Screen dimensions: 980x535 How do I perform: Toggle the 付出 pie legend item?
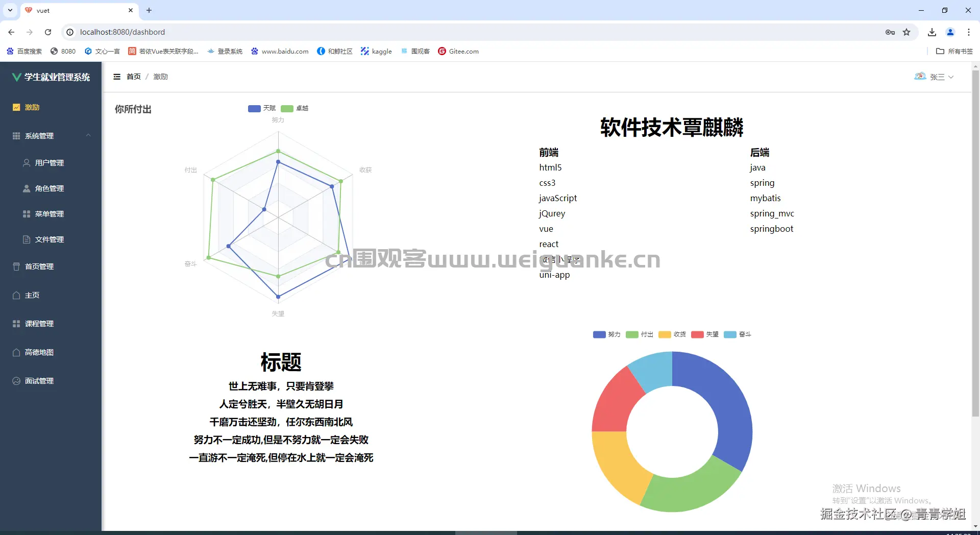pos(640,334)
